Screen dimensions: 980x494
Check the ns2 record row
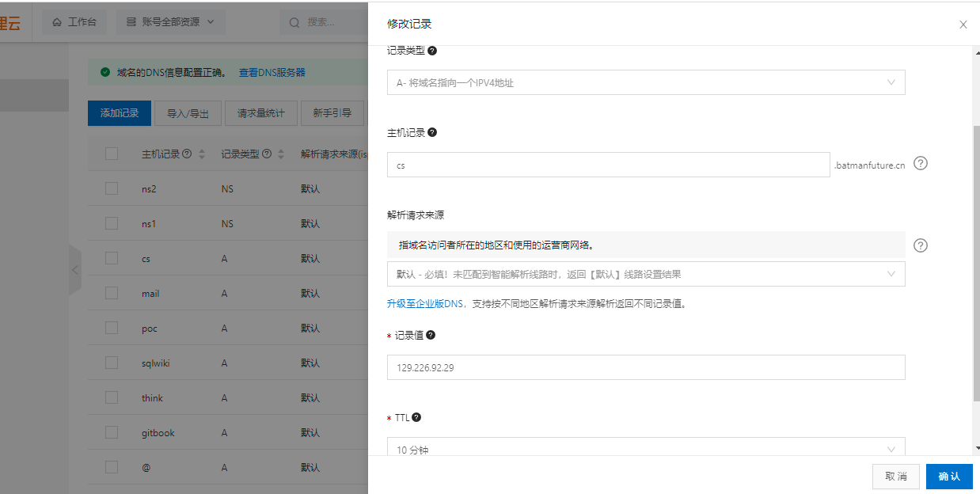pos(112,189)
